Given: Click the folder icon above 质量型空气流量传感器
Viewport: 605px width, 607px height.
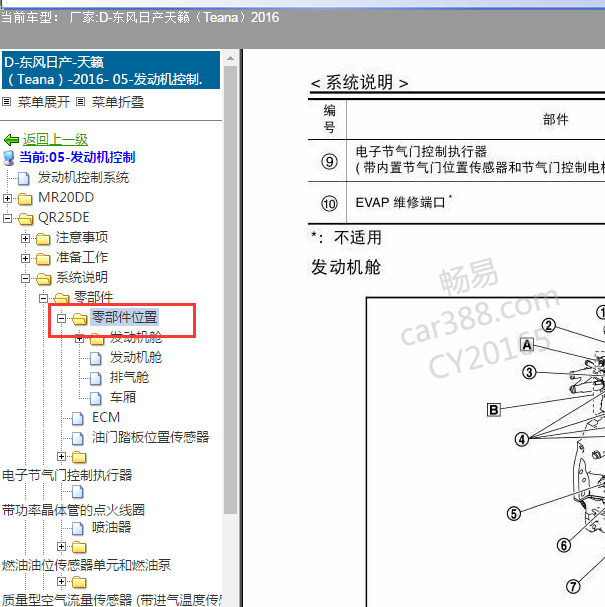Looking at the screenshot, I should coord(79,582).
